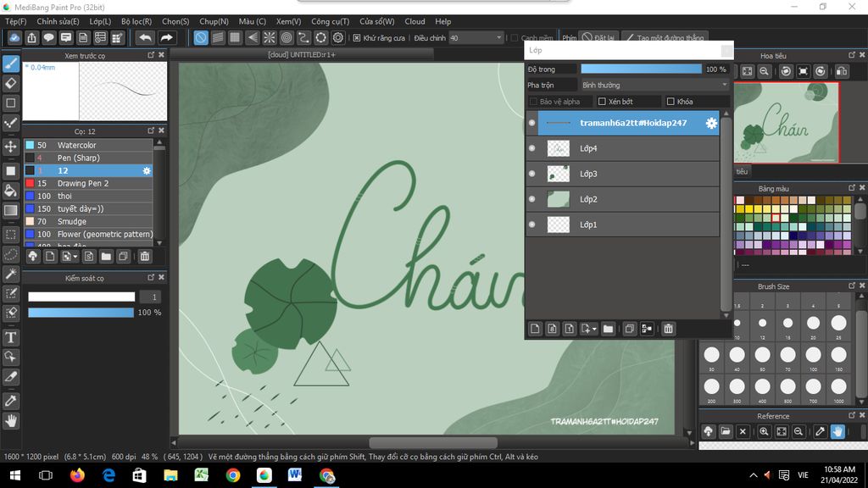Enable Khóa lock checkbox
Screen dimensions: 868x488
(670, 102)
